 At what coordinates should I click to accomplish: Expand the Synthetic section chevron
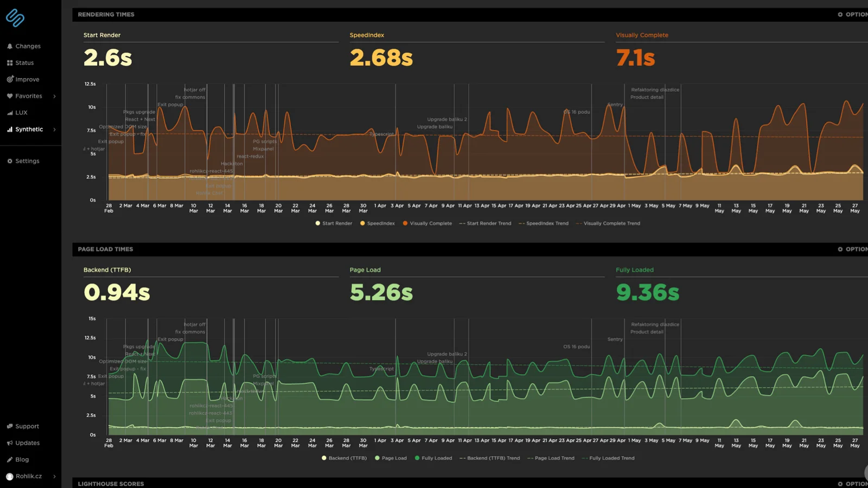(54, 129)
